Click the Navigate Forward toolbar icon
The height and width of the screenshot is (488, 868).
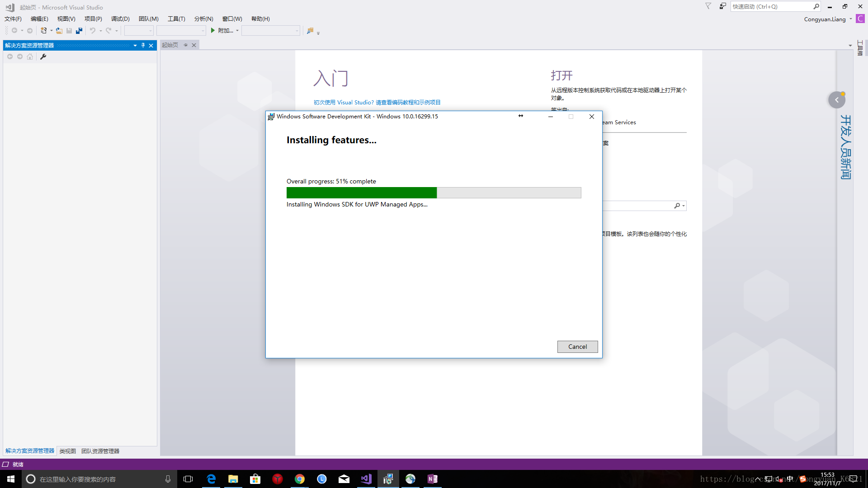point(30,30)
